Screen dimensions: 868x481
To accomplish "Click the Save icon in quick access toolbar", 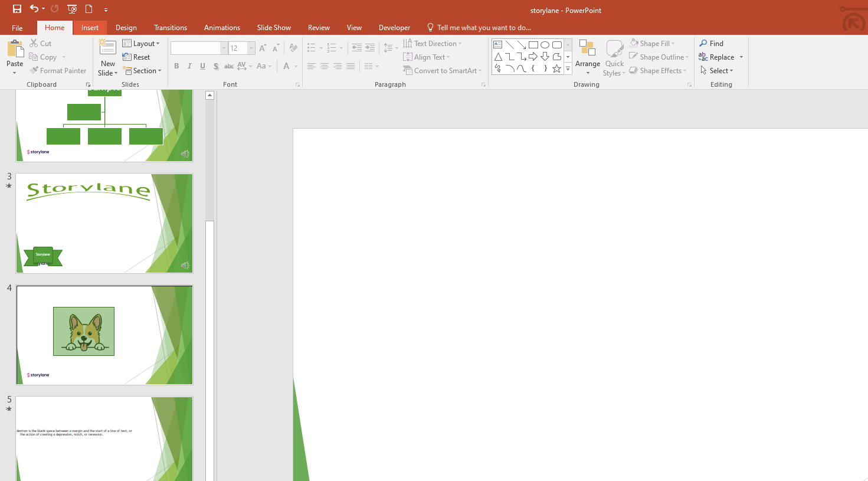I will [x=17, y=9].
